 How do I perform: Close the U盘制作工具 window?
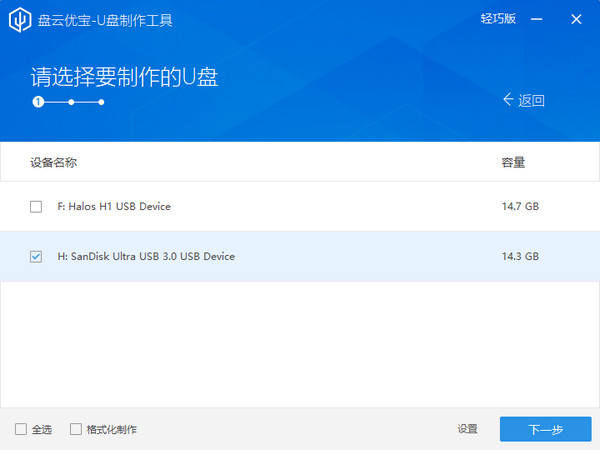tap(577, 20)
